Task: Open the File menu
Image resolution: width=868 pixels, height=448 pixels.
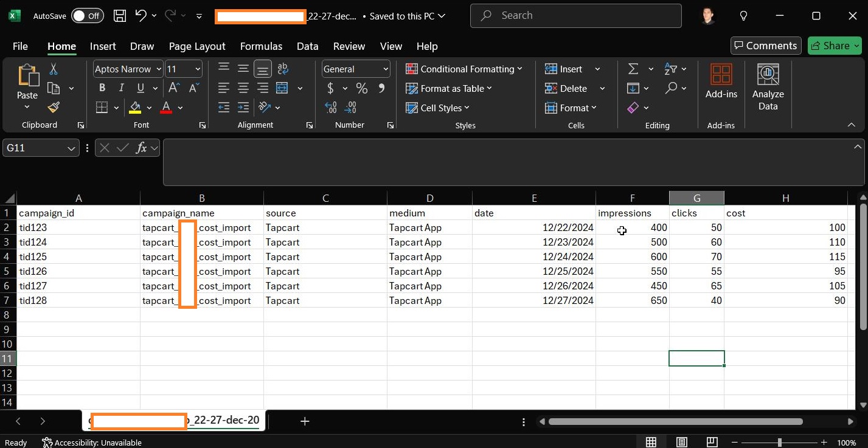Action: point(20,46)
